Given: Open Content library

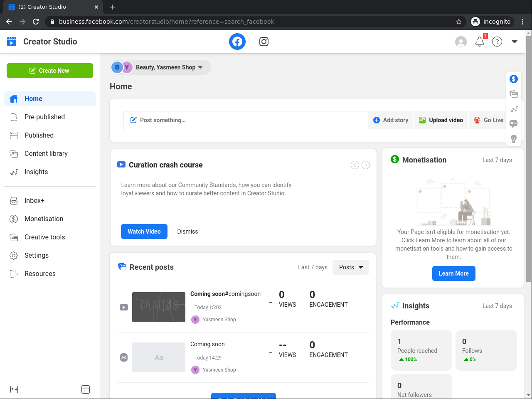Looking at the screenshot, I should click(x=50, y=153).
